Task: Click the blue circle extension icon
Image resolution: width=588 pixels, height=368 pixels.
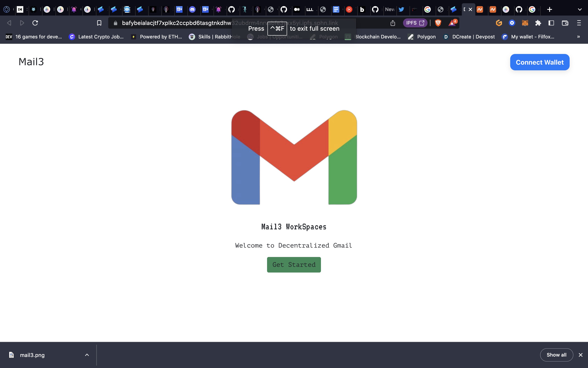Action: point(512,23)
